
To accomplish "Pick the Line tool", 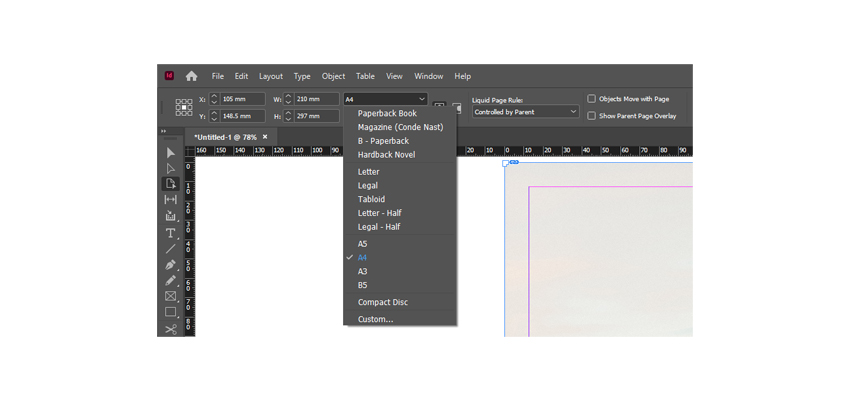I will pos(171,249).
